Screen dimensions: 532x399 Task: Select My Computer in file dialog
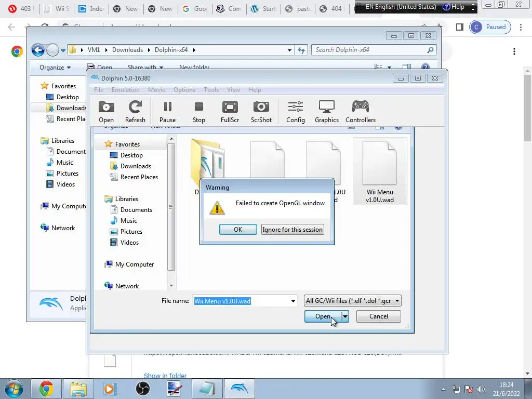(x=135, y=264)
